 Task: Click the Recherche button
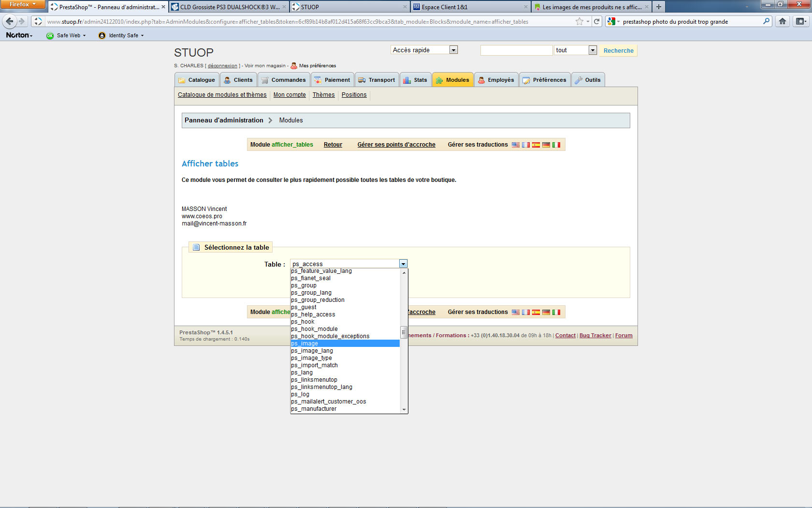tap(618, 50)
